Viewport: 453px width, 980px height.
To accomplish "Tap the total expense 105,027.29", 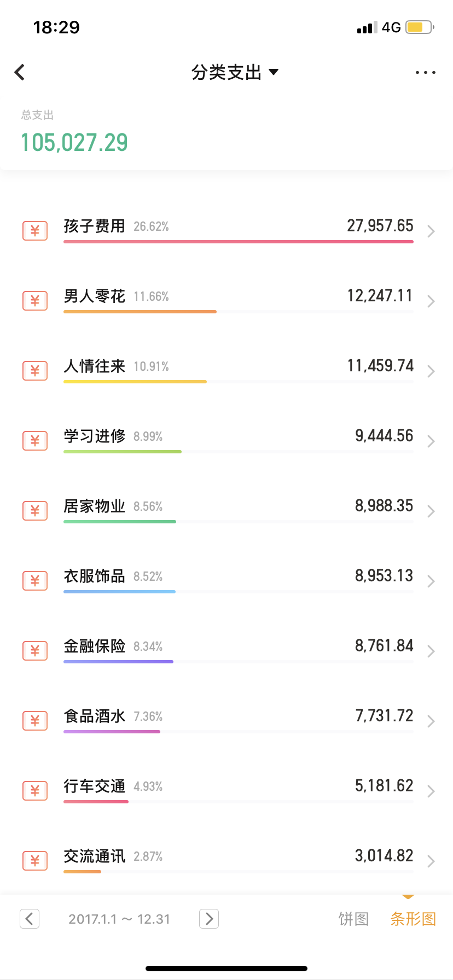I will (x=74, y=143).
